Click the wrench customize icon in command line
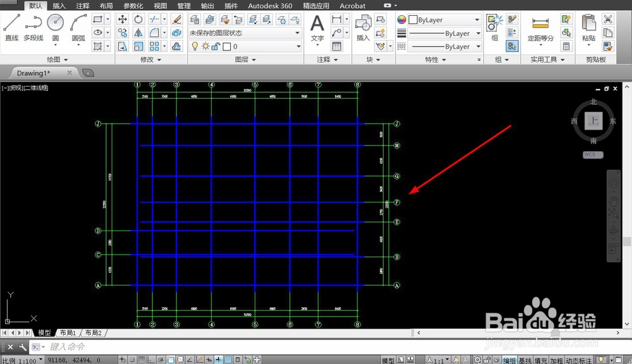The width and height of the screenshot is (632, 364). [23, 347]
